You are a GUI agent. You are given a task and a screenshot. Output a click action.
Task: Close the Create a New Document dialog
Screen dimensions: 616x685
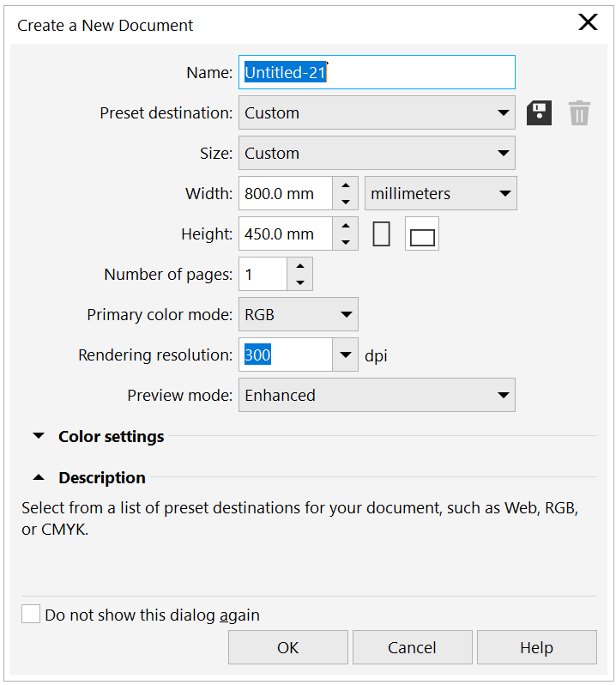click(x=588, y=23)
